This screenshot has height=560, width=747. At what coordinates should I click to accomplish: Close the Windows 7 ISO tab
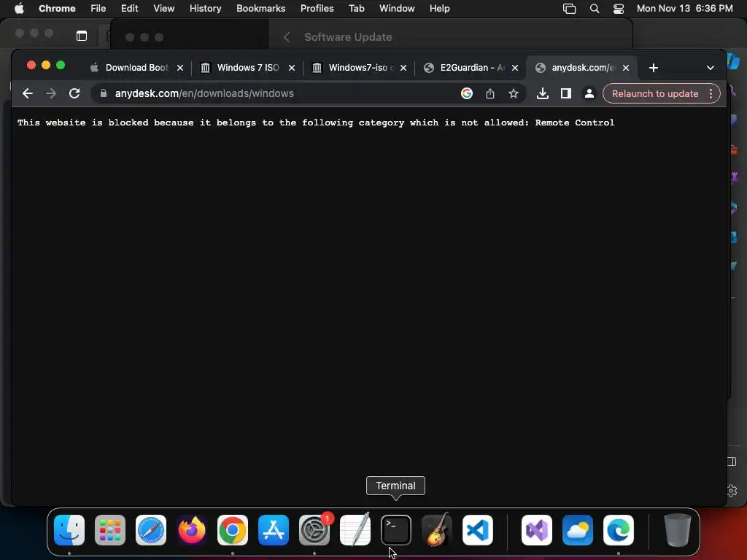[292, 68]
